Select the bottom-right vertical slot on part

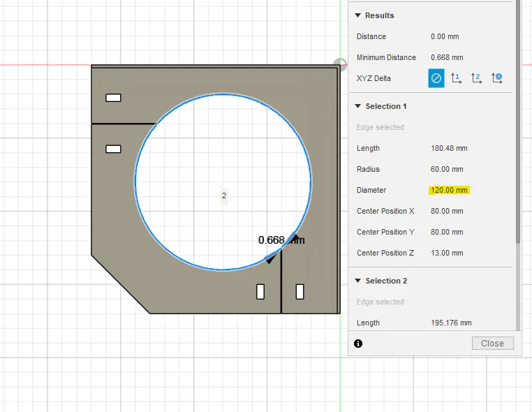(300, 291)
